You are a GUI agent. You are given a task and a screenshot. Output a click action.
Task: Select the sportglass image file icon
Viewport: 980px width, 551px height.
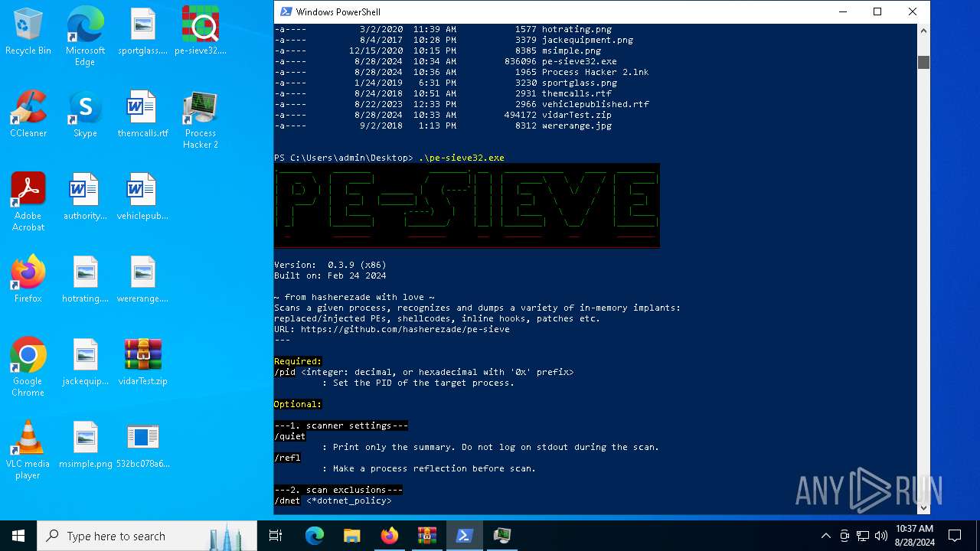coord(142,32)
